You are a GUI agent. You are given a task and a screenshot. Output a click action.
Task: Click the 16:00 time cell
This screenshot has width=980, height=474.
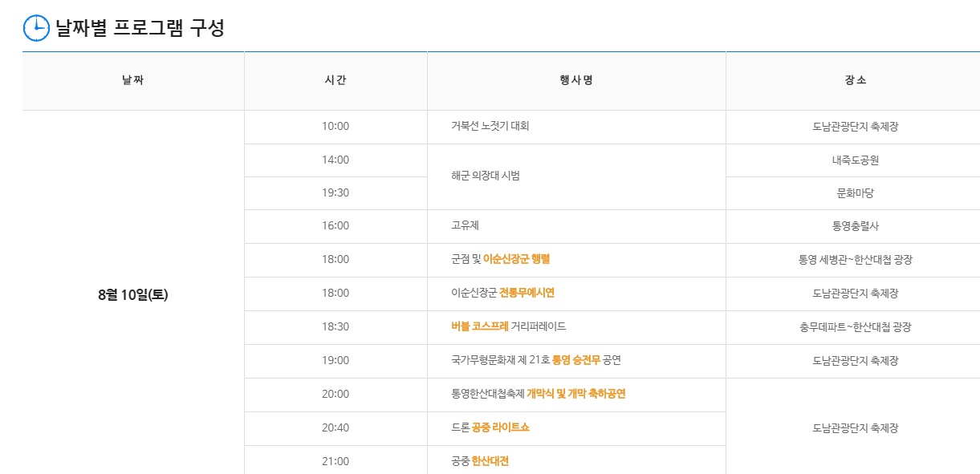tap(335, 225)
